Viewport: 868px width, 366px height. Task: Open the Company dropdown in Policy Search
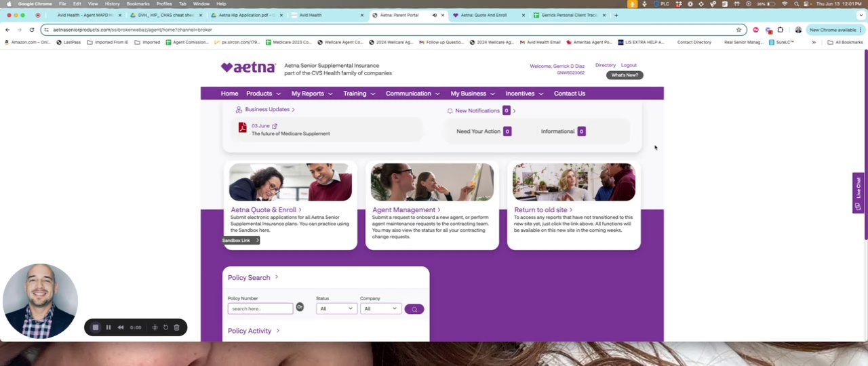point(380,308)
